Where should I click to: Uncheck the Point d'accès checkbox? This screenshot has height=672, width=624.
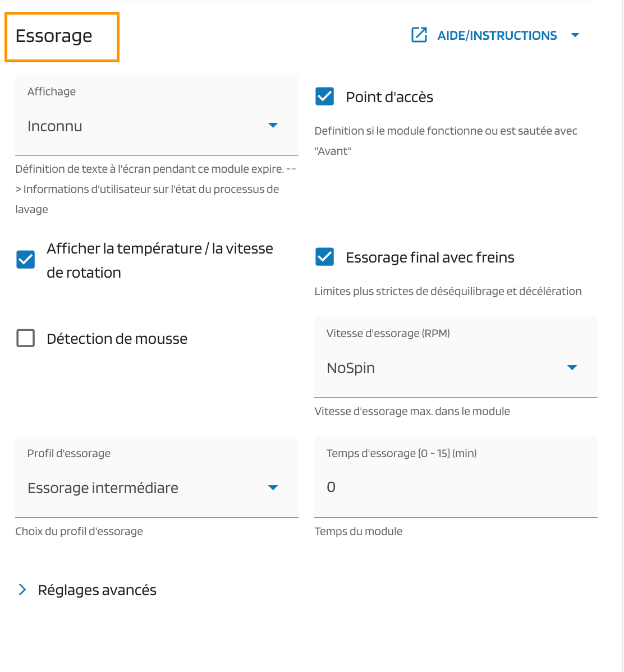[x=325, y=96]
